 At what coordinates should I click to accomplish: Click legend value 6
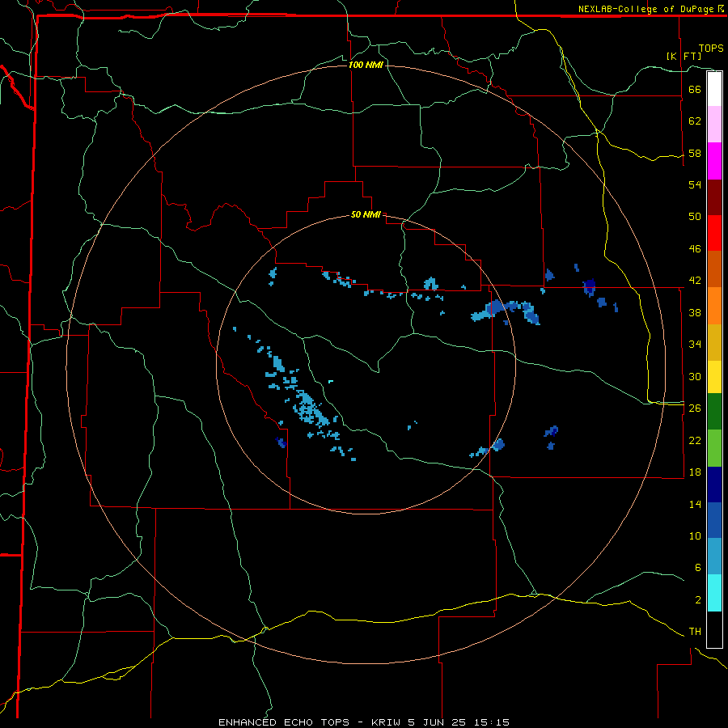698,568
